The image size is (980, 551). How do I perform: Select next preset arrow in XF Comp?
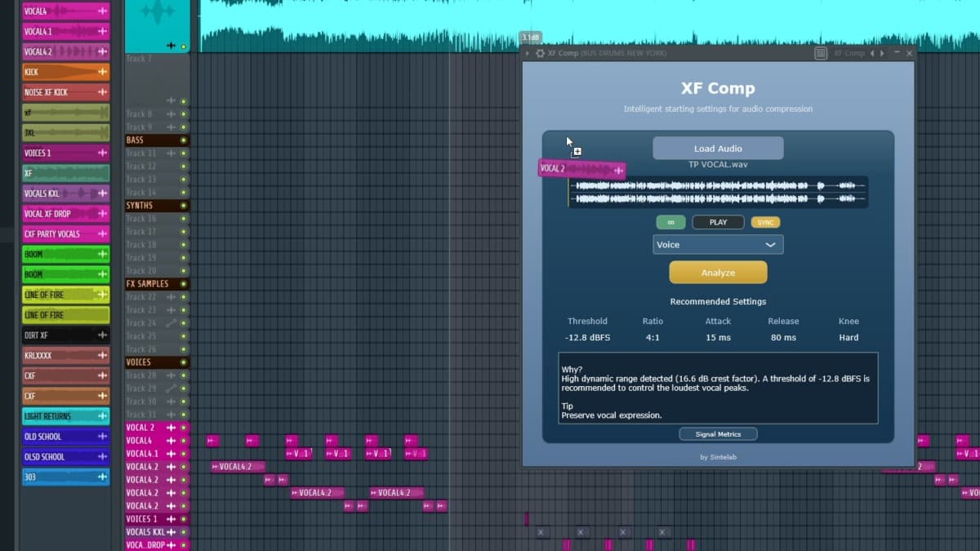click(x=880, y=53)
